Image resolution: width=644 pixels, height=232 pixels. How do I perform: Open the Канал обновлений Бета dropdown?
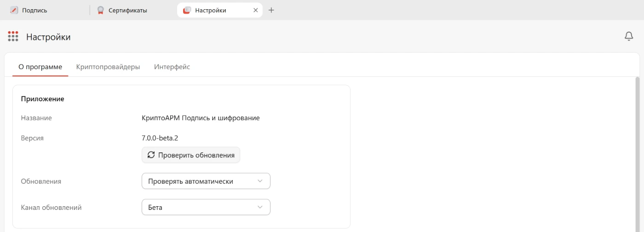tap(206, 207)
